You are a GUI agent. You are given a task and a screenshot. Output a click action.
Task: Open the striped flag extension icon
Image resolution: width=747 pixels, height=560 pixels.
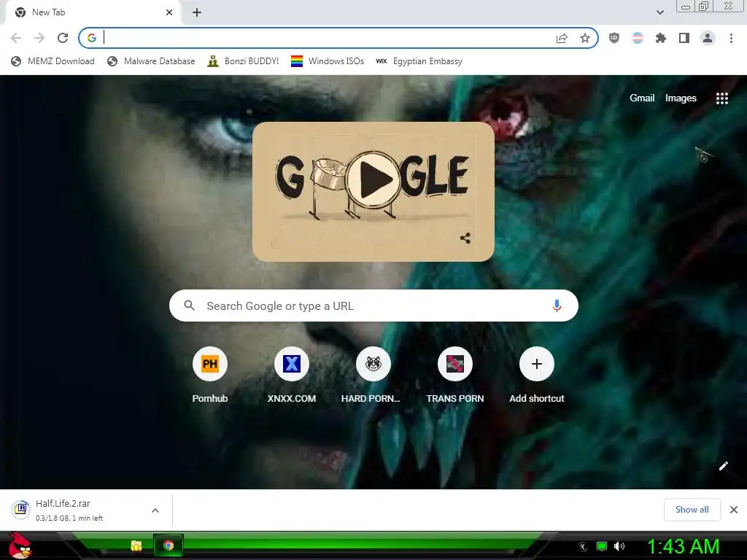(638, 38)
